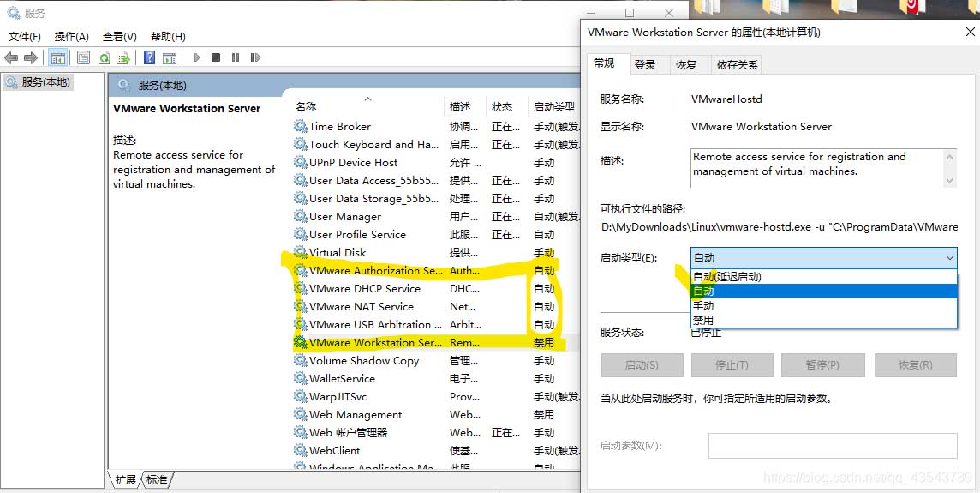Click the gear icon of UPnP Device Host
Screen dimensions: 980x493
tap(300, 162)
